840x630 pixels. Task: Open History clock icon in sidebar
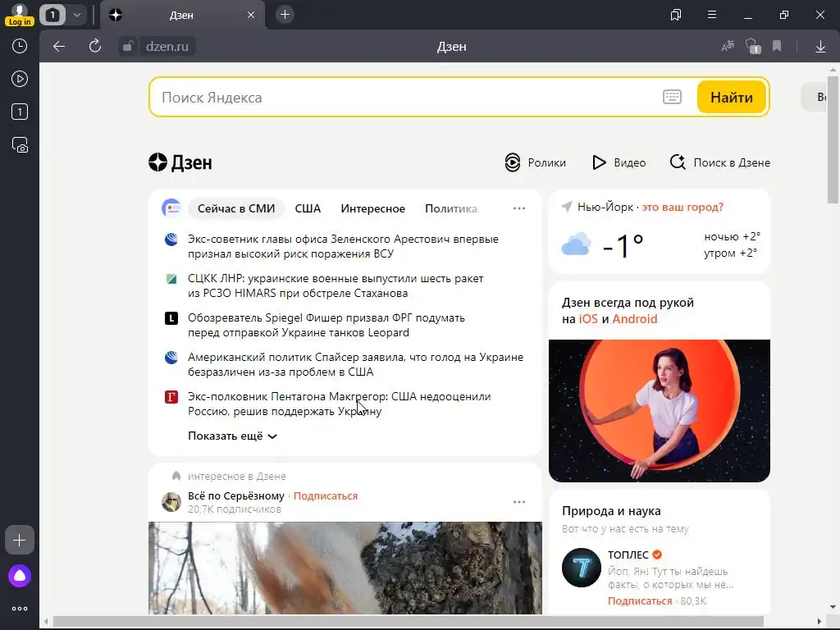click(20, 46)
